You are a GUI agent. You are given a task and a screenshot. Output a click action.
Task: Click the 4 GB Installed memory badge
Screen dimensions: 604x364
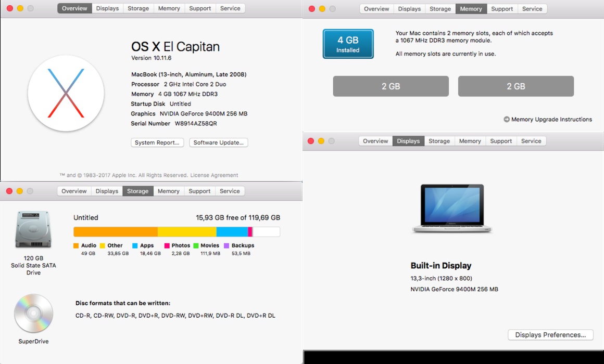(348, 44)
